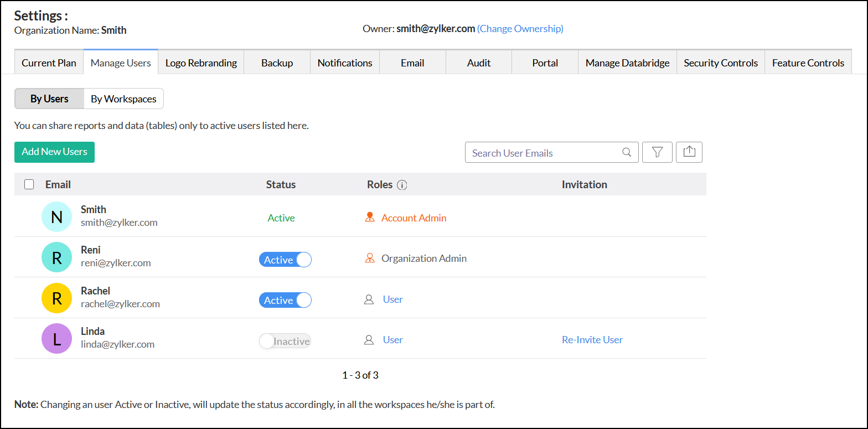Open the Logo Rebranding tab
This screenshot has width=868, height=429.
[201, 63]
